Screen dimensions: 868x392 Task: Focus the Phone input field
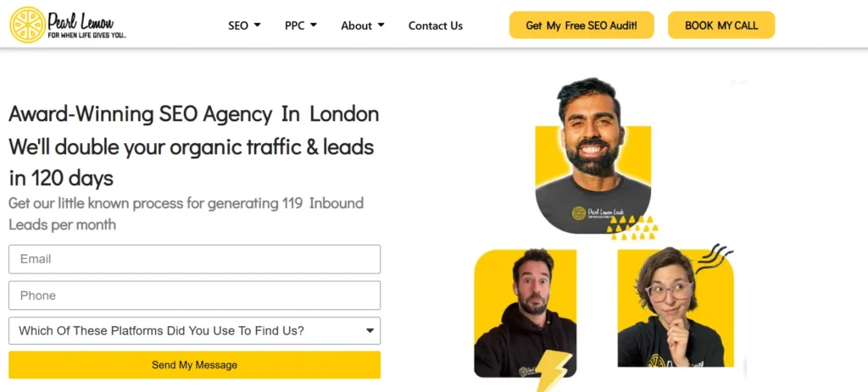point(194,295)
